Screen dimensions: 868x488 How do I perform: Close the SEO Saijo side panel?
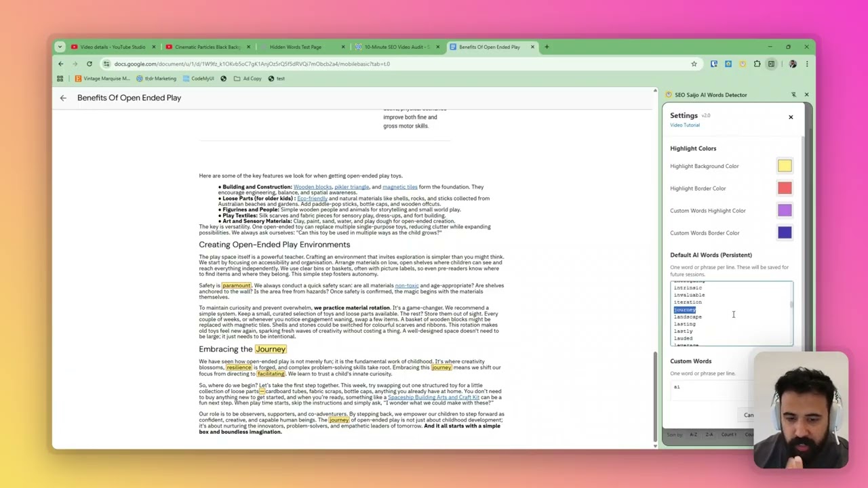click(x=806, y=95)
